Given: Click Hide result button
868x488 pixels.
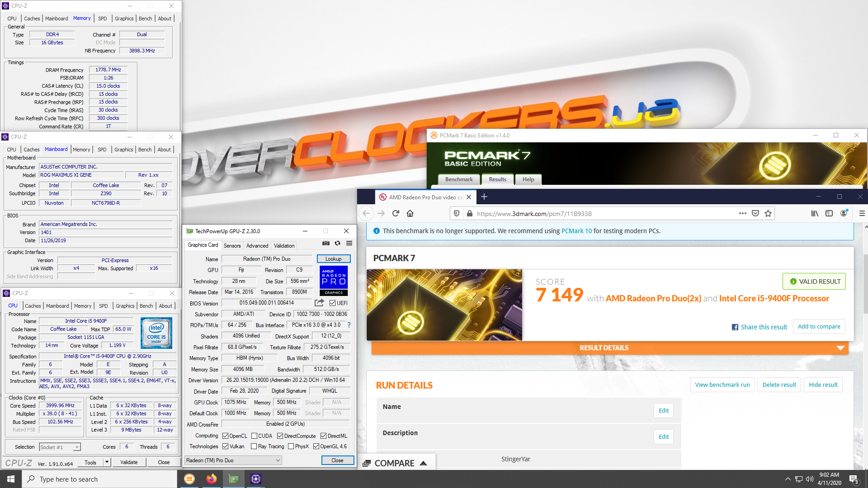Looking at the screenshot, I should click(x=823, y=385).
